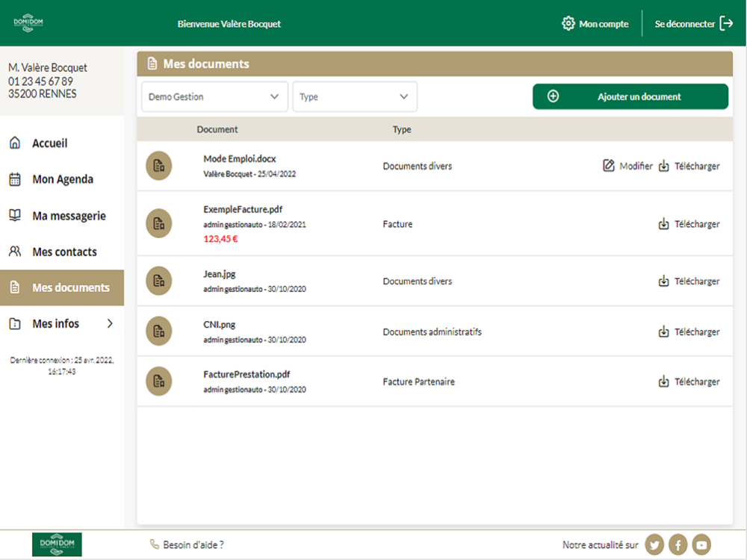Screen dimensions: 747x560
Task: Click Télécharger for CNI.png
Action: pos(697,332)
